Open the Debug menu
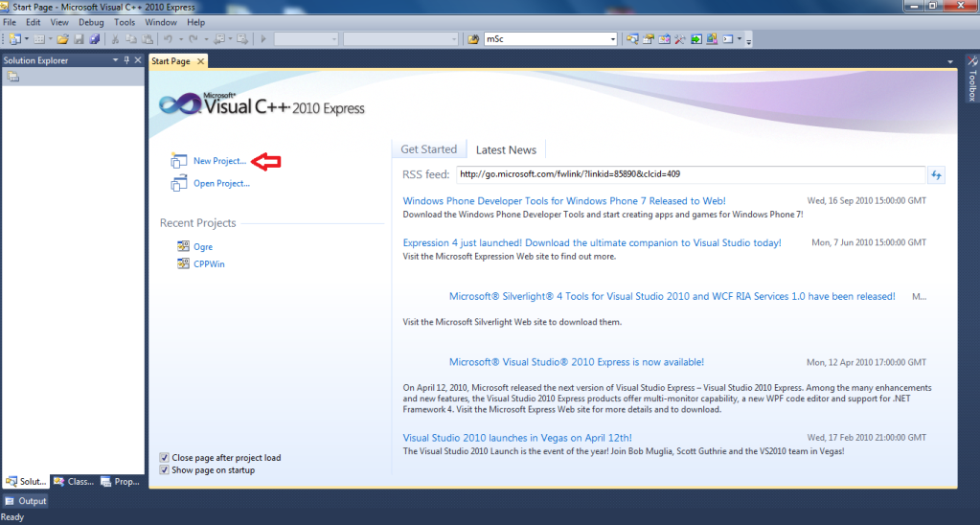Image resolution: width=980 pixels, height=525 pixels. pyautogui.click(x=91, y=21)
